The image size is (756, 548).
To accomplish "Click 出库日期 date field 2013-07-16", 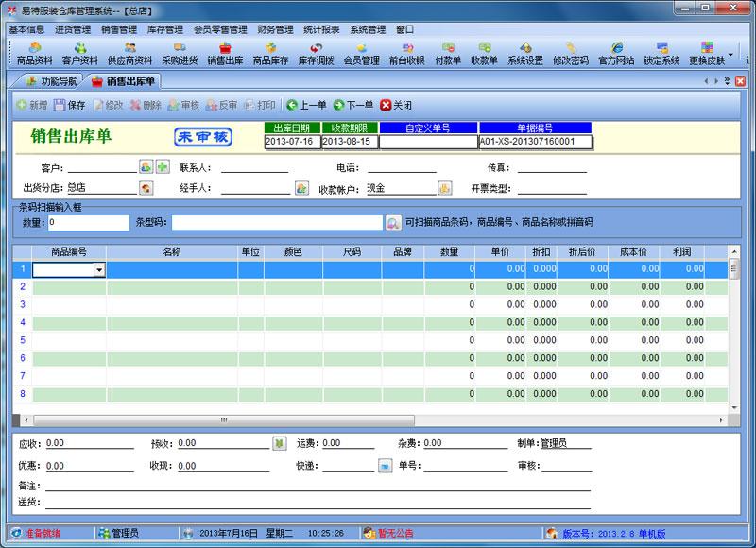I will 293,142.
